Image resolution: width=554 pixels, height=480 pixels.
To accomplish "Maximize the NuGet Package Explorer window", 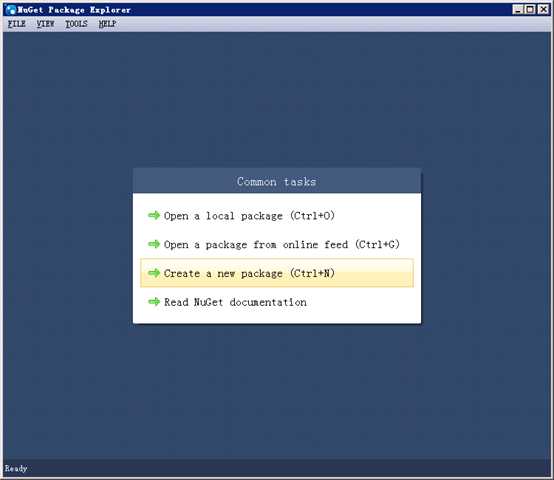I will [x=530, y=10].
